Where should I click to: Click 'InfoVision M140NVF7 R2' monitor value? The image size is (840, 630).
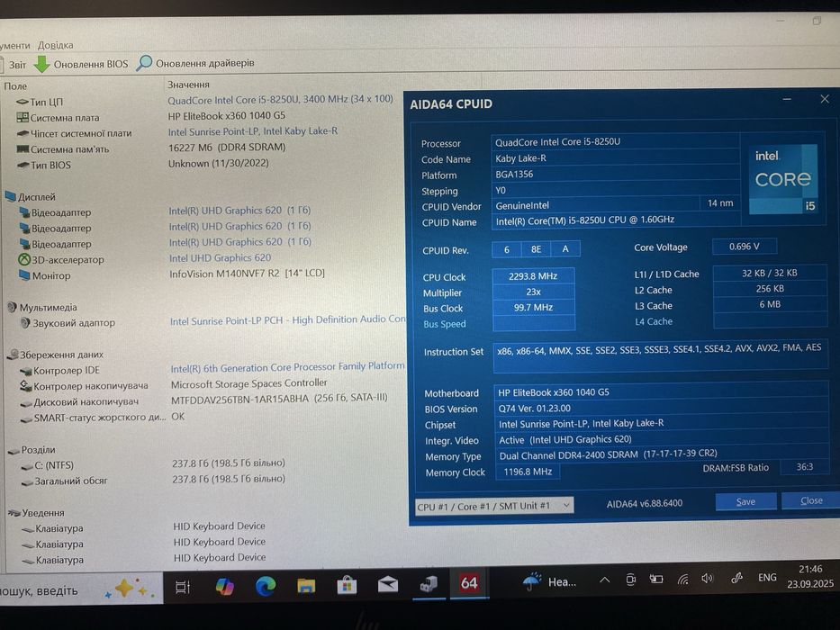click(247, 274)
